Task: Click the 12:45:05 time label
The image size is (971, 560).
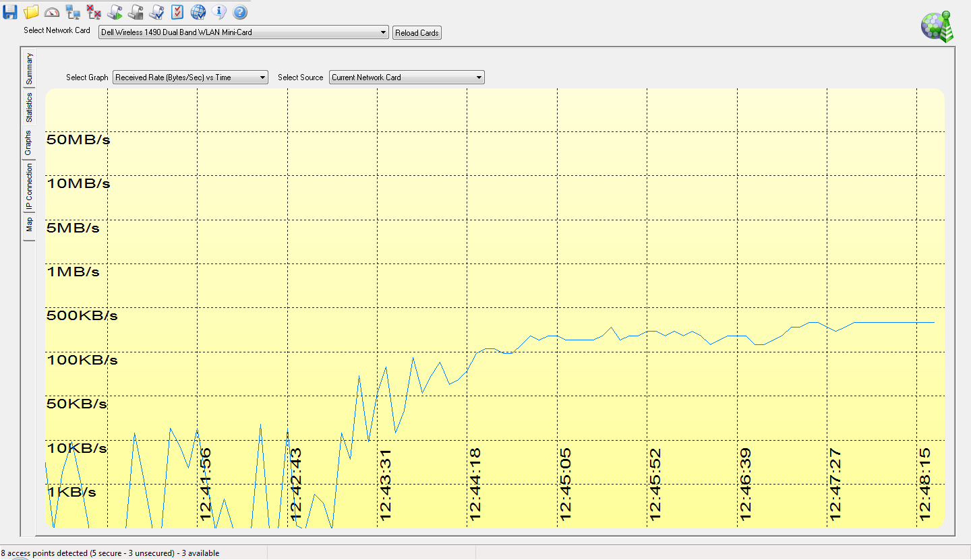Action: [566, 485]
